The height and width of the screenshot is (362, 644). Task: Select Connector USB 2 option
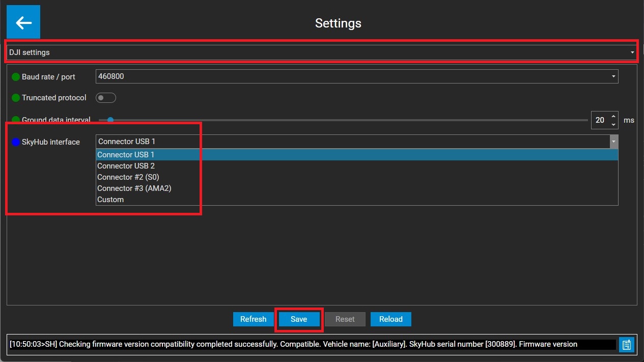pos(357,166)
